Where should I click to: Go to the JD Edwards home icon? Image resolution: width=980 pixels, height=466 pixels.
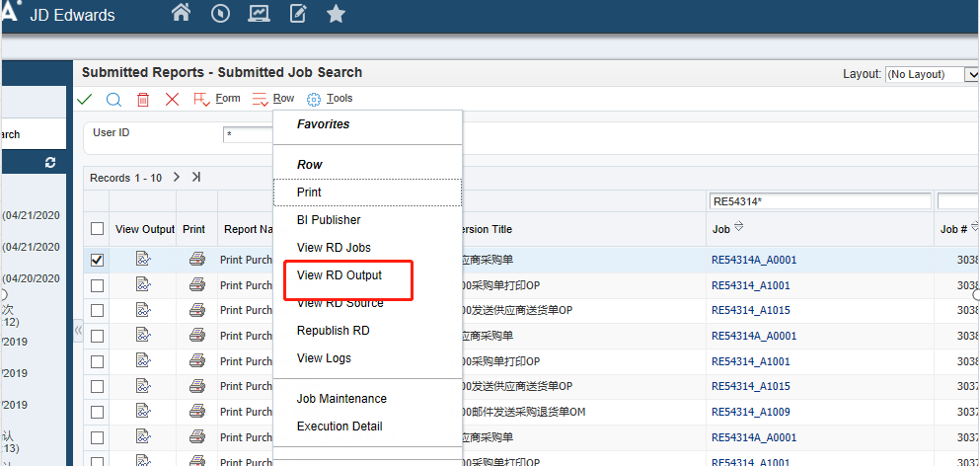point(181,13)
